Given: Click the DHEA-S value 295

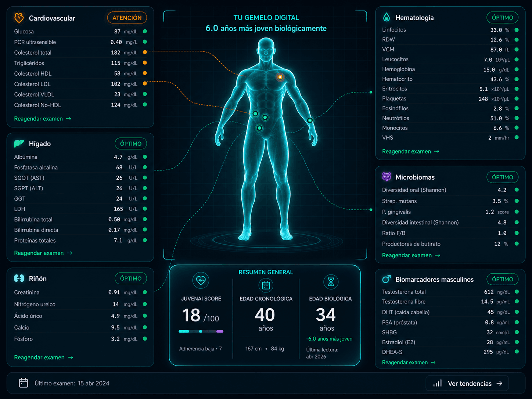Looking at the screenshot, I should 488,352.
